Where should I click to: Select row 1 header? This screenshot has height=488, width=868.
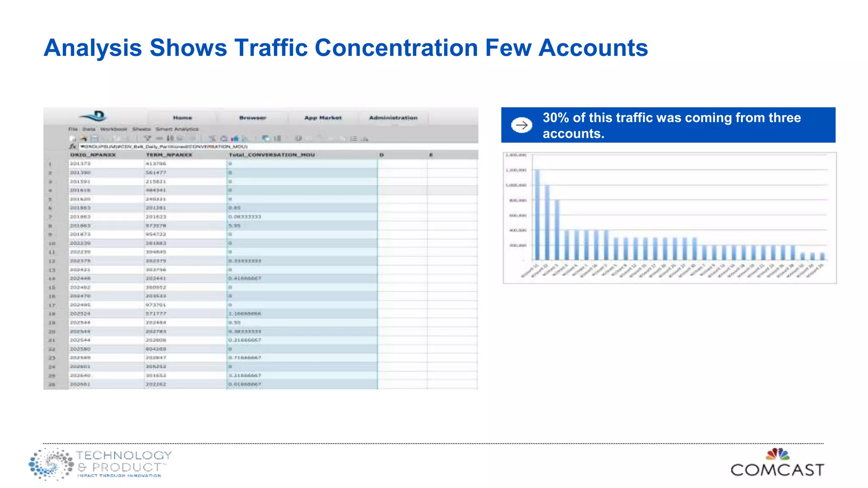pyautogui.click(x=56, y=164)
